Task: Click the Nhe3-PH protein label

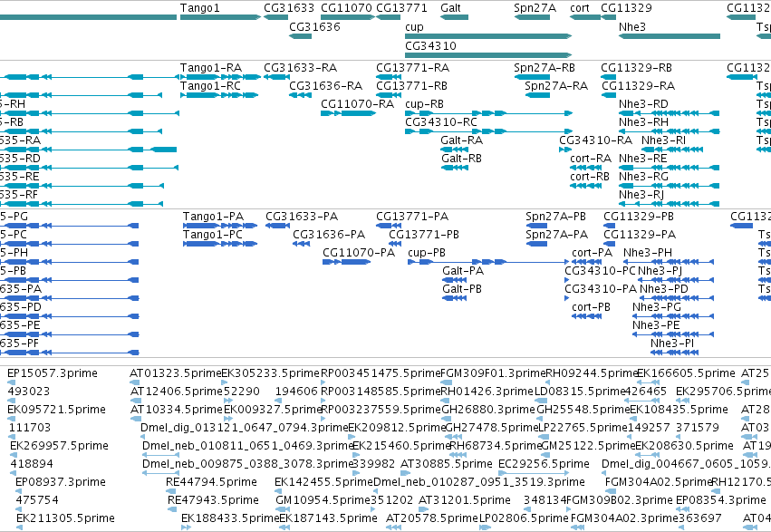Action: [x=648, y=253]
